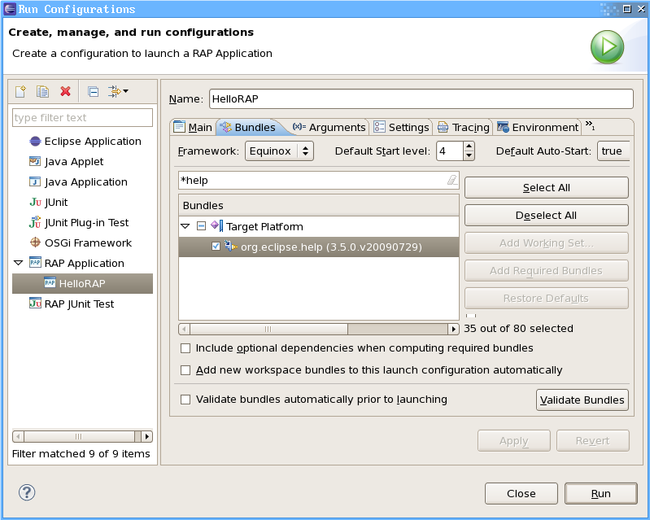Click the Collapse All icon
Screen dimensions: 650x520
click(93, 91)
